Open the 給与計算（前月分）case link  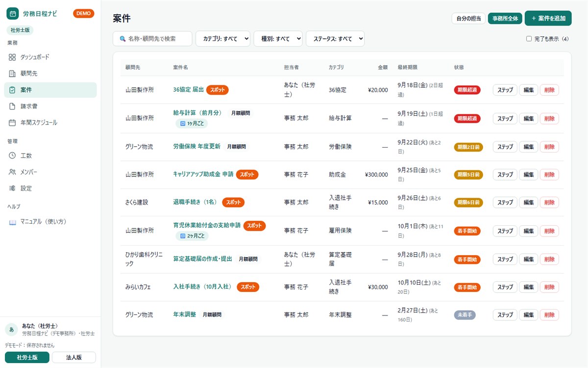point(197,113)
